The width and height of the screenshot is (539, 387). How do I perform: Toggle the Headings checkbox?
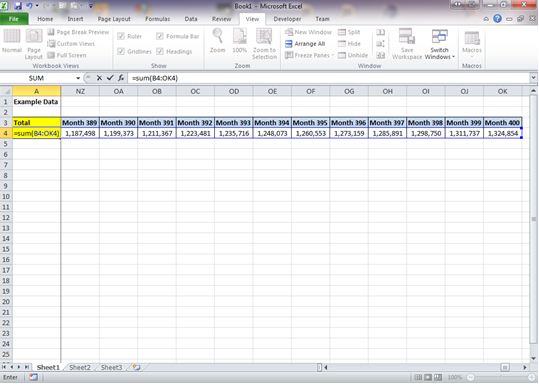pos(174,52)
